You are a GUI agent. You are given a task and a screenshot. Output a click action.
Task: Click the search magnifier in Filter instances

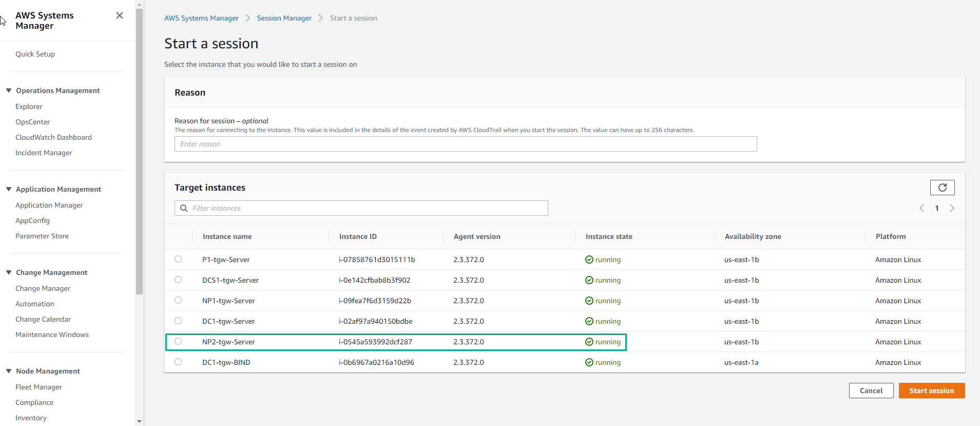184,208
